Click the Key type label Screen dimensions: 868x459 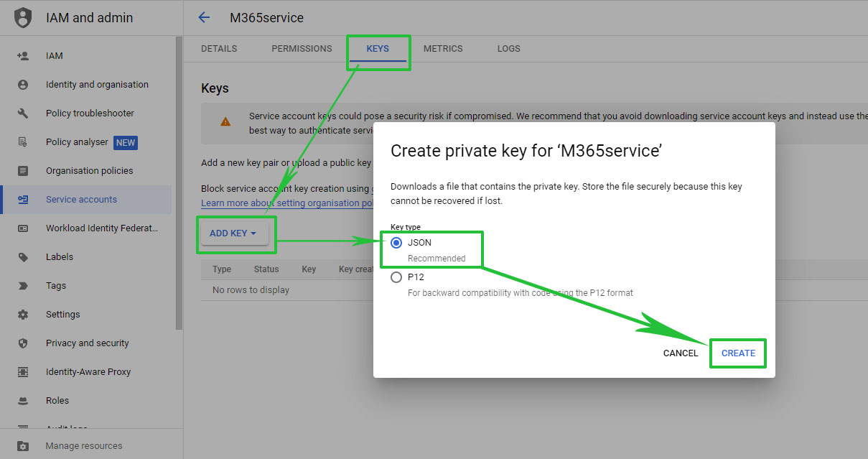406,227
